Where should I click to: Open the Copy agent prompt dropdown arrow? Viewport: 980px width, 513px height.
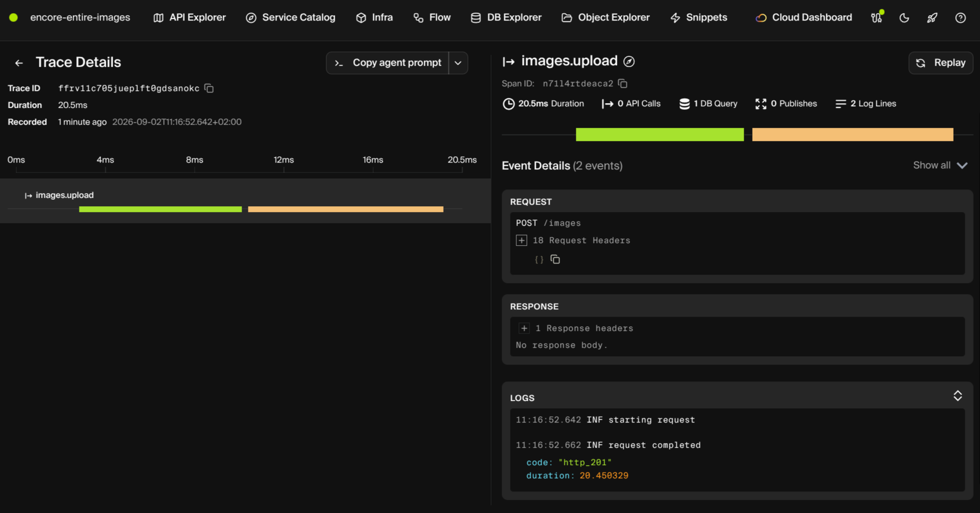pyautogui.click(x=458, y=63)
